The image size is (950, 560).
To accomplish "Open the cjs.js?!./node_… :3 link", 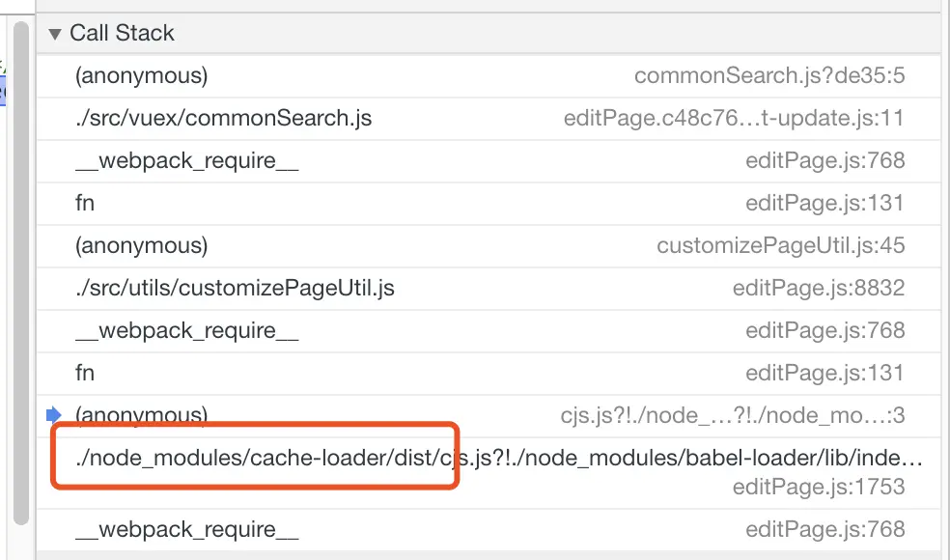I will click(x=733, y=416).
